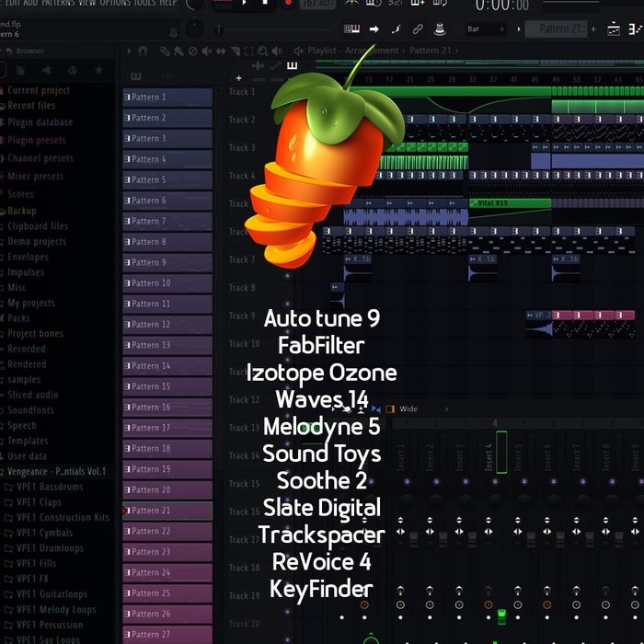
Task: Toggle the magnet snap icon in Playlist toolbar
Action: click(x=143, y=52)
